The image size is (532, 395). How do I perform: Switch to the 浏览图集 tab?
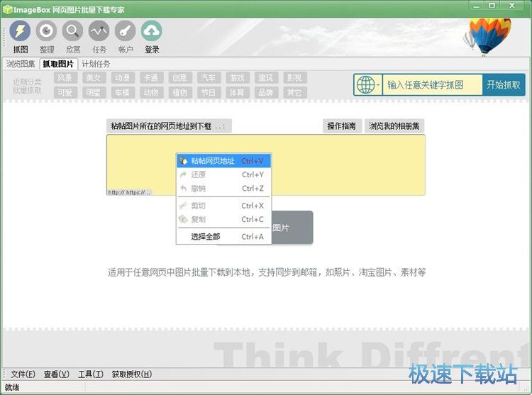click(x=21, y=64)
